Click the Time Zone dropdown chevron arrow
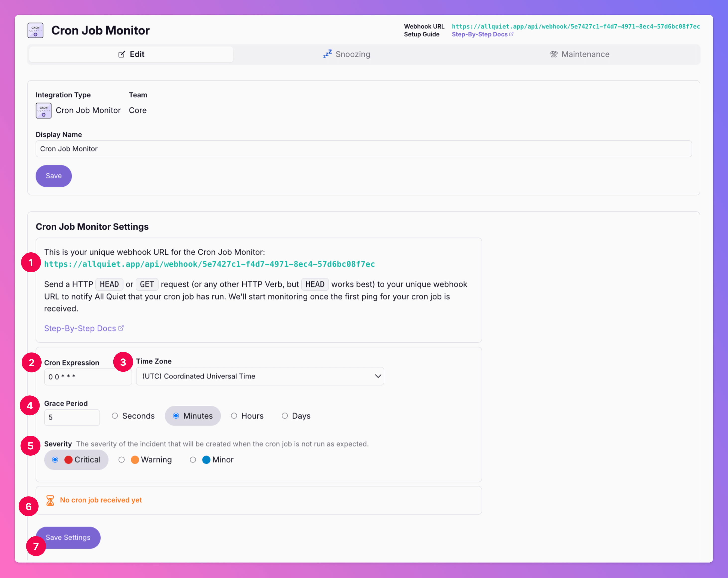The width and height of the screenshot is (728, 578). (x=378, y=376)
